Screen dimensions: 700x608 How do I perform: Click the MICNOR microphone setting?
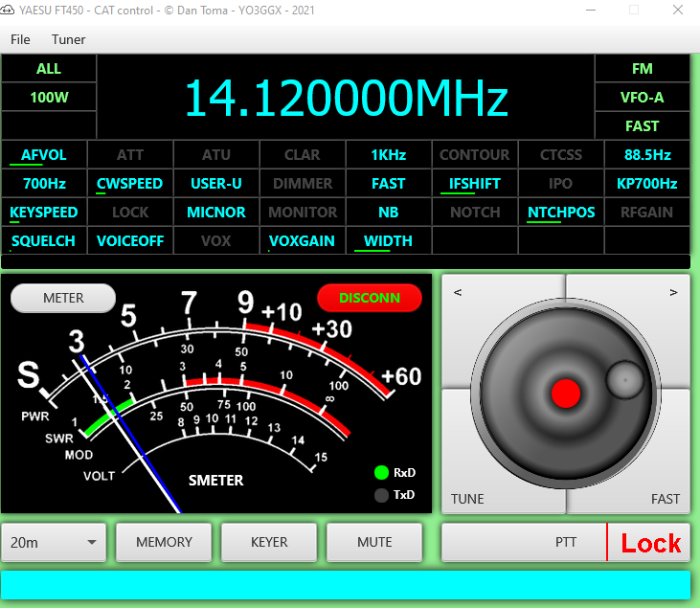pyautogui.click(x=216, y=212)
